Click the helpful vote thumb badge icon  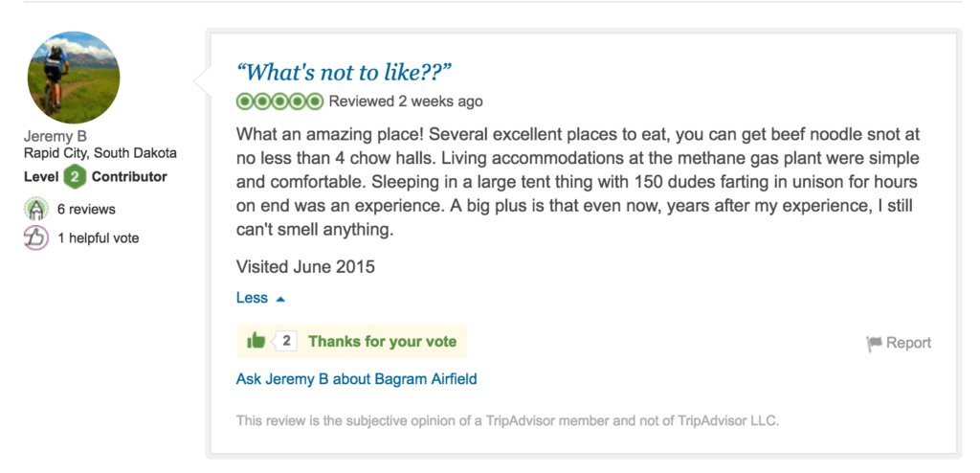35,237
